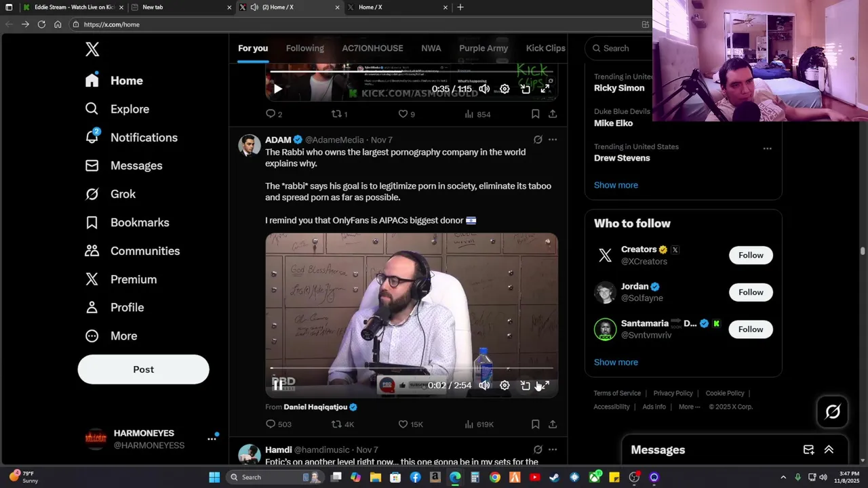Open Steam from the taskbar
Screen dimensions: 868x488
(x=554, y=477)
